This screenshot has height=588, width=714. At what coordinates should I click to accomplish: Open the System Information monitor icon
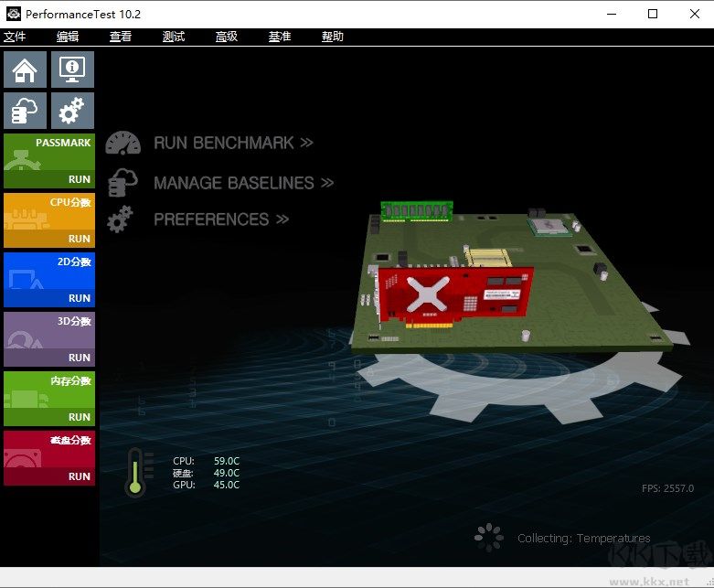click(72, 69)
